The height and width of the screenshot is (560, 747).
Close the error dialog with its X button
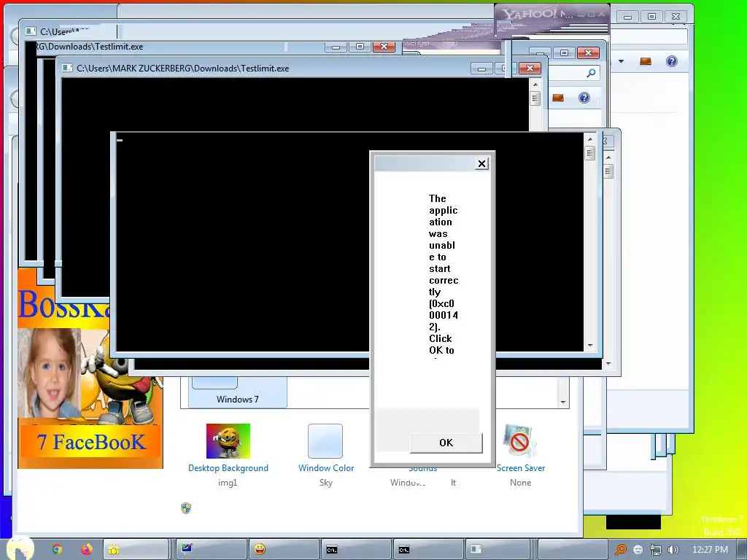click(x=481, y=164)
